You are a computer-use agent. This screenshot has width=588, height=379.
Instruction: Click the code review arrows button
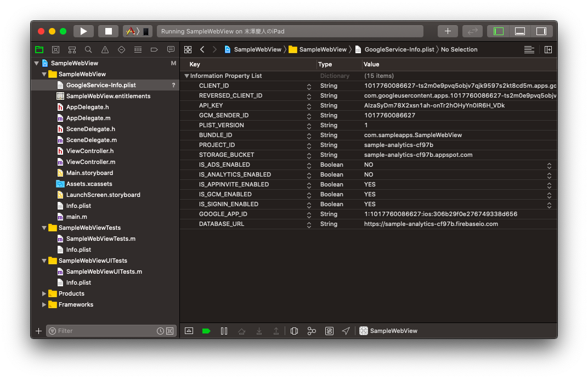pyautogui.click(x=472, y=31)
